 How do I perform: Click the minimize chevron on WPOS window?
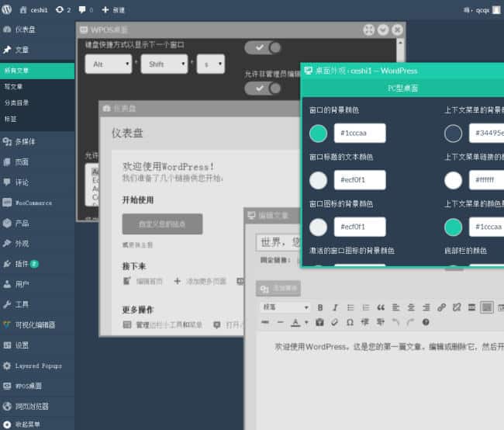[x=383, y=30]
